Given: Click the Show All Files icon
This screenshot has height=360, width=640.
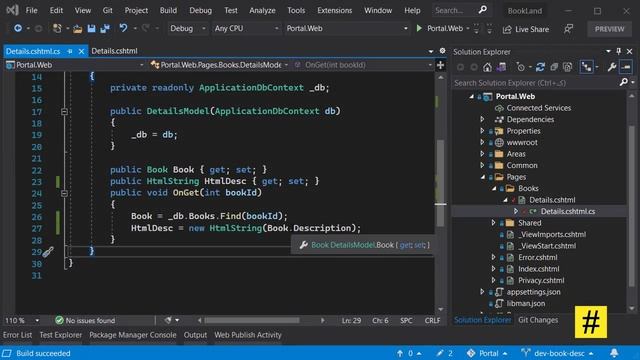Looking at the screenshot, I should [567, 67].
